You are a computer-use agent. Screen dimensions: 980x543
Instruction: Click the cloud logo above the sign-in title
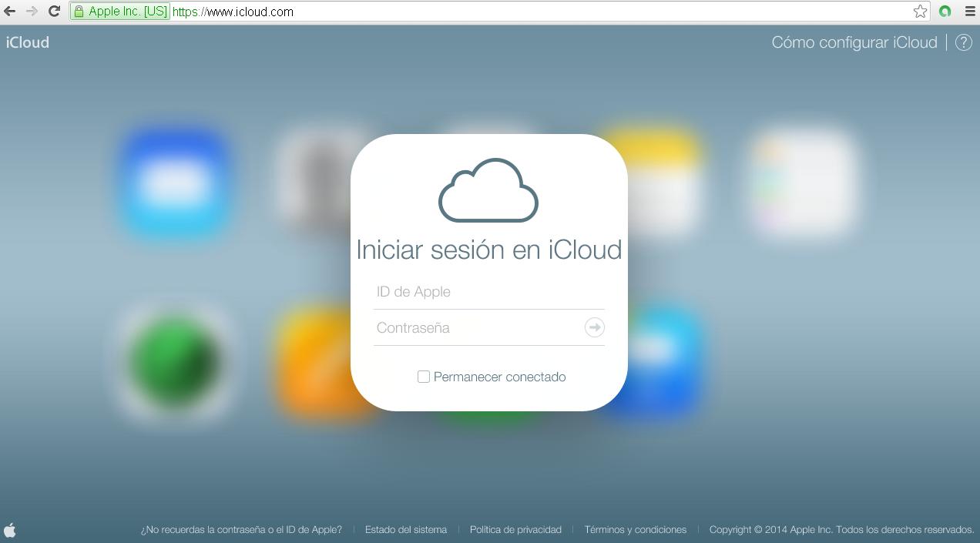click(488, 190)
